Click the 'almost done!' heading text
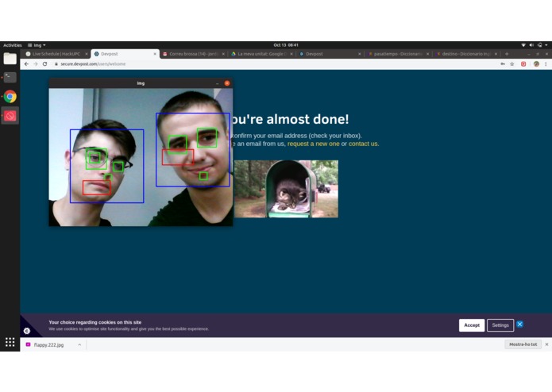552x392 pixels. (307, 119)
